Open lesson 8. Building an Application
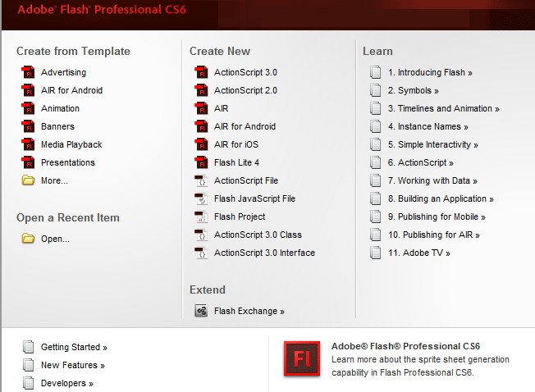Screen dimensions: 535x392 [x=441, y=198]
